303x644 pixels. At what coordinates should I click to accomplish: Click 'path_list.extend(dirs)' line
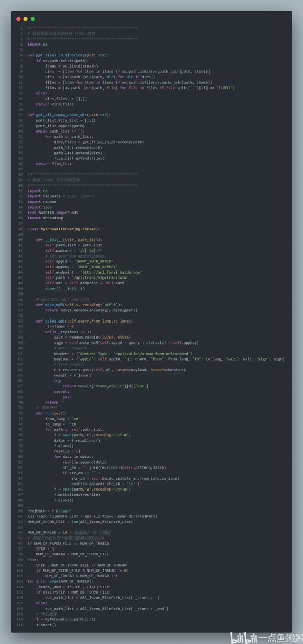(x=78, y=153)
